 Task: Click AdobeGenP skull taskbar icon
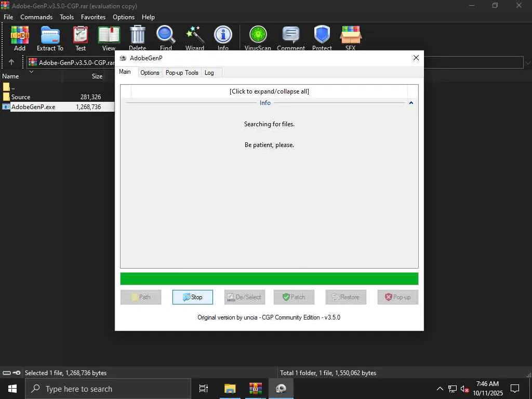281,389
